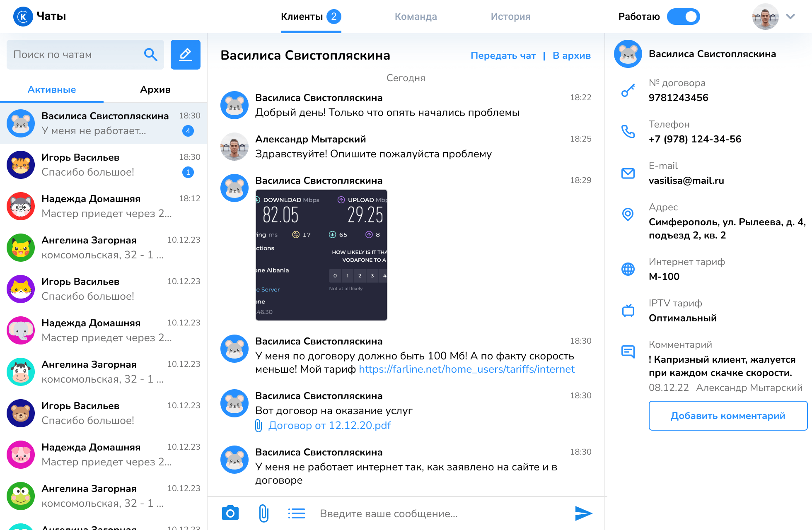This screenshot has height=530, width=812.
Task: Open Договор от 12.12.20.pdf attachment
Action: point(329,426)
